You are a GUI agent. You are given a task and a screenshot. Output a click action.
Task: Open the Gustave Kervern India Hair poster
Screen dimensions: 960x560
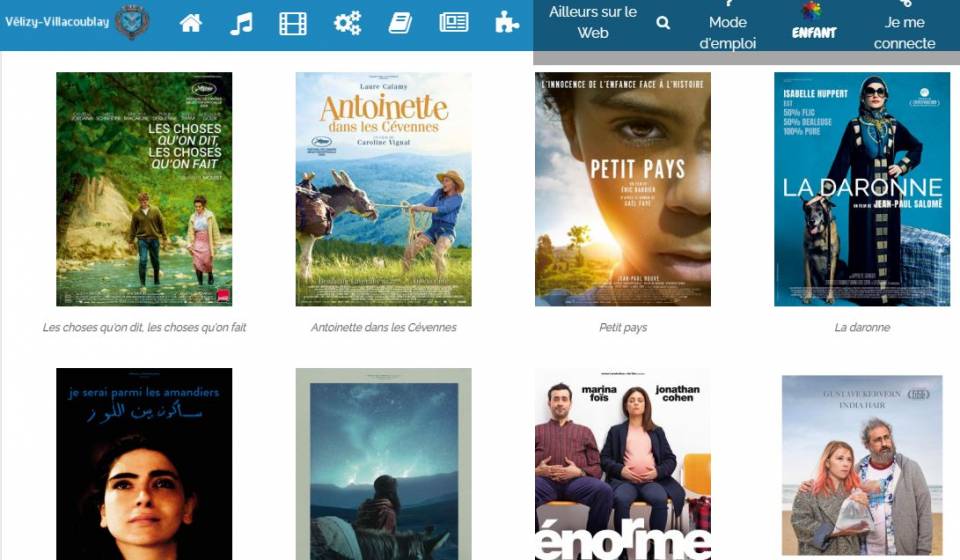tap(862, 465)
